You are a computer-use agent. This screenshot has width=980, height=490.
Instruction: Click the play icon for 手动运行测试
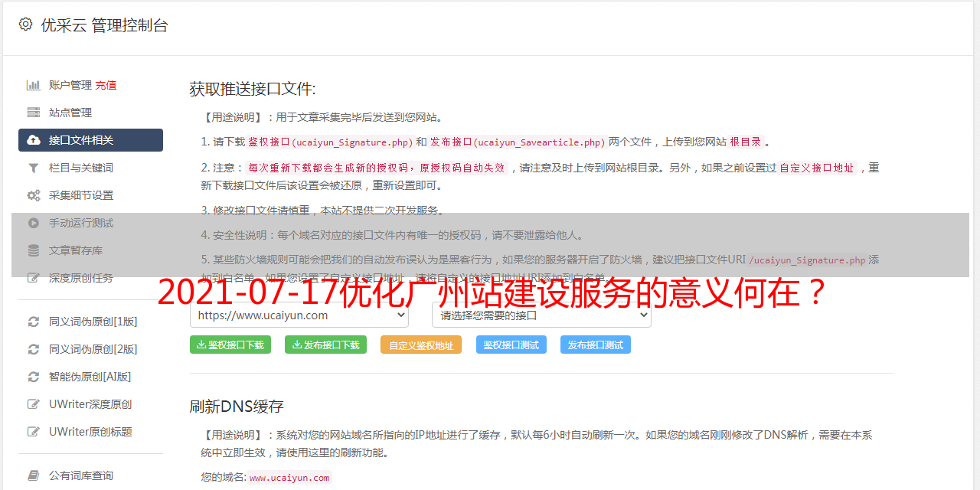pyautogui.click(x=34, y=223)
